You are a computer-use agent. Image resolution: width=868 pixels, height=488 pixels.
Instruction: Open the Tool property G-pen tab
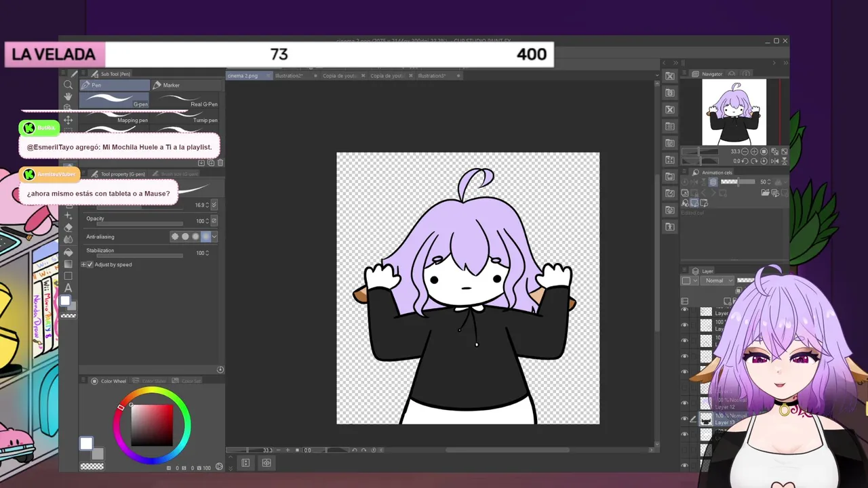tap(118, 174)
